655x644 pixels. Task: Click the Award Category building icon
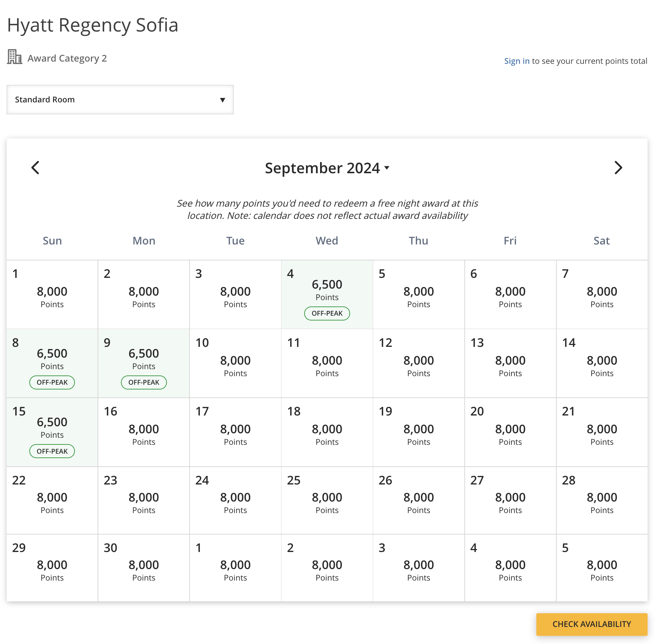pos(14,57)
